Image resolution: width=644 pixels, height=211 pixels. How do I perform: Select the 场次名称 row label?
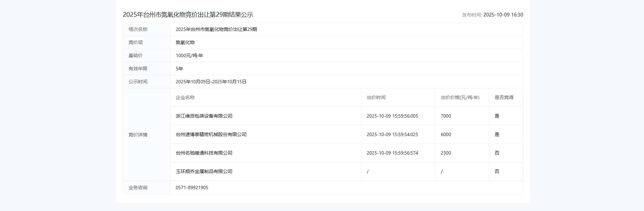click(x=138, y=29)
